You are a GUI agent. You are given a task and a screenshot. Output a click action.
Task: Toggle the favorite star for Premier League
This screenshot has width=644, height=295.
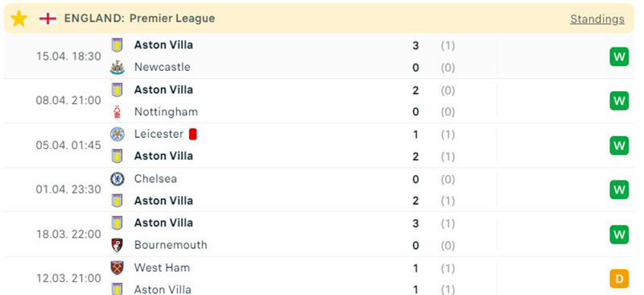point(19,19)
